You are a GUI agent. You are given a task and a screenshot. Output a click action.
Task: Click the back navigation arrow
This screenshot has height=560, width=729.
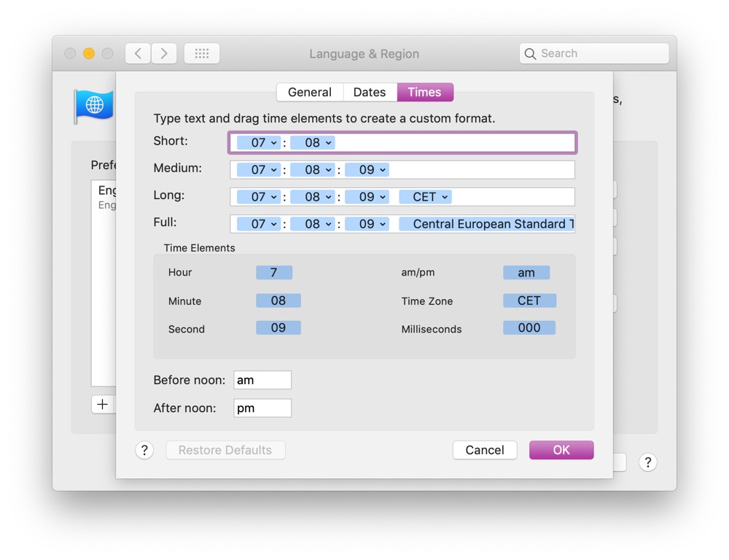point(138,52)
